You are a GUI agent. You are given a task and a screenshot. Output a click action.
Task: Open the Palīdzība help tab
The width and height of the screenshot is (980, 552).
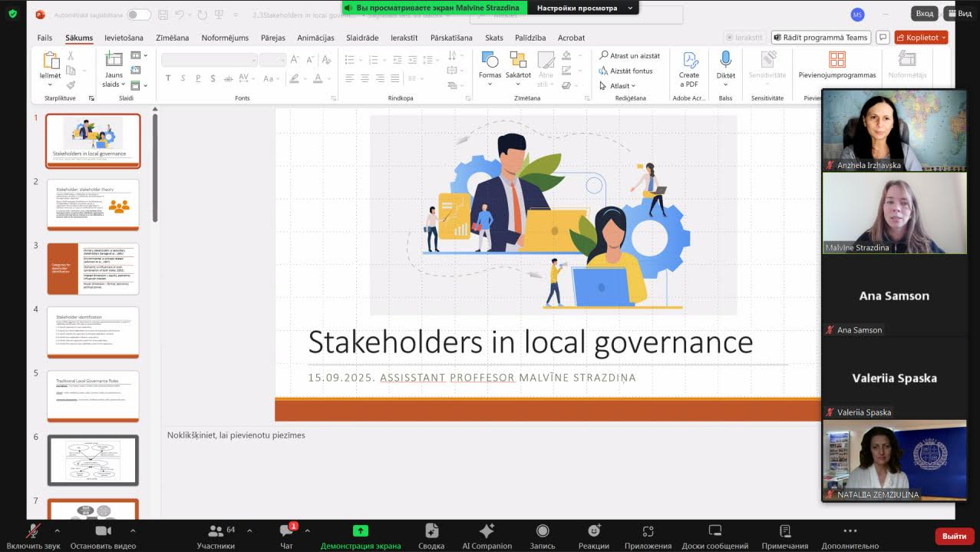click(530, 38)
